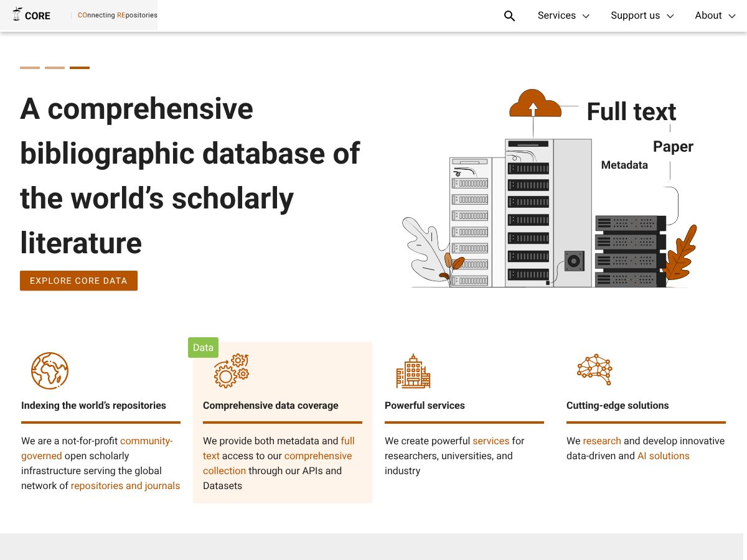The image size is (747, 560).
Task: Expand the Support us chevron
Action: pyautogui.click(x=670, y=16)
